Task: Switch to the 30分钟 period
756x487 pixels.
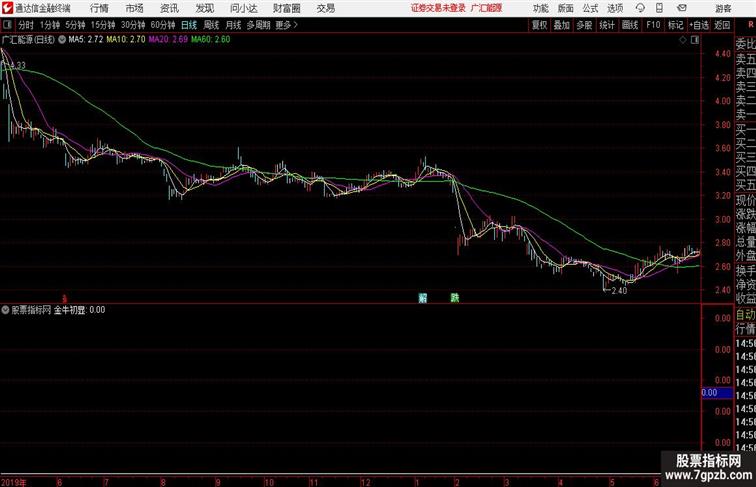Action: [133, 25]
